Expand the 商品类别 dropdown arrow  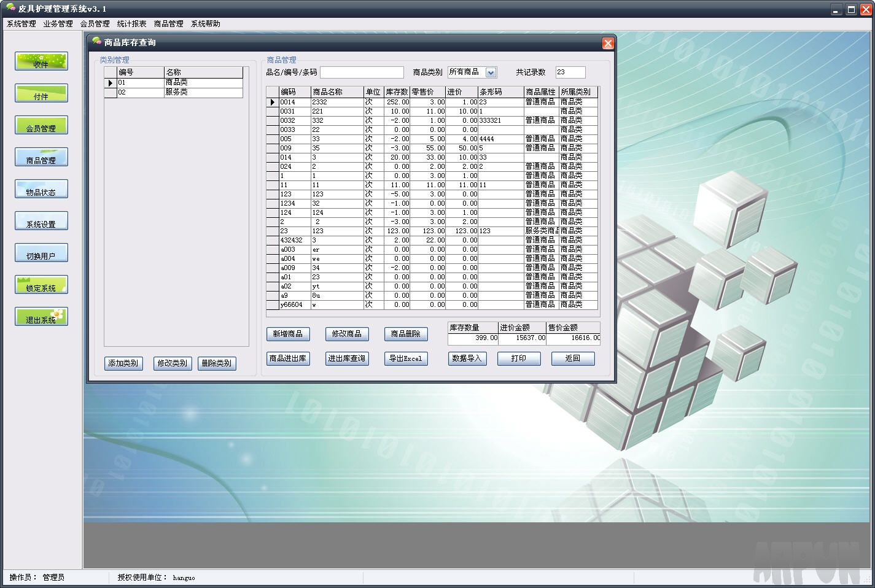[x=491, y=72]
